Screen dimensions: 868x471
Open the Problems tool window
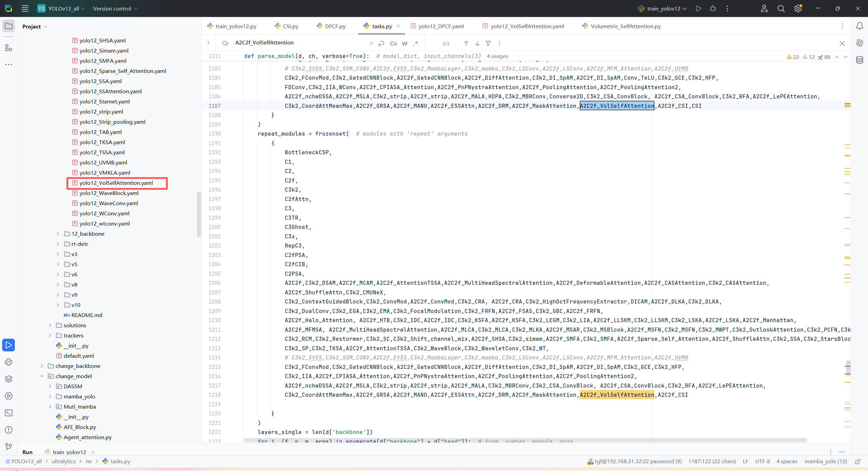tap(9, 430)
